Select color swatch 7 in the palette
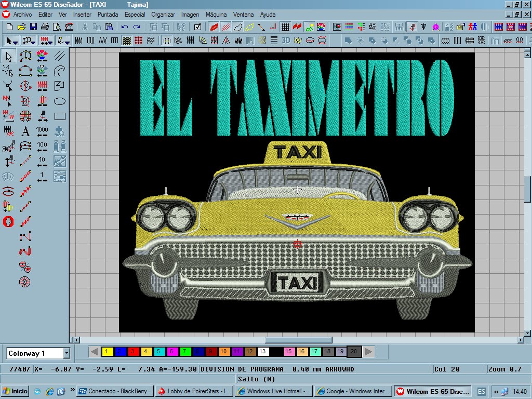Screen dimensions: 532x399 click(184, 352)
